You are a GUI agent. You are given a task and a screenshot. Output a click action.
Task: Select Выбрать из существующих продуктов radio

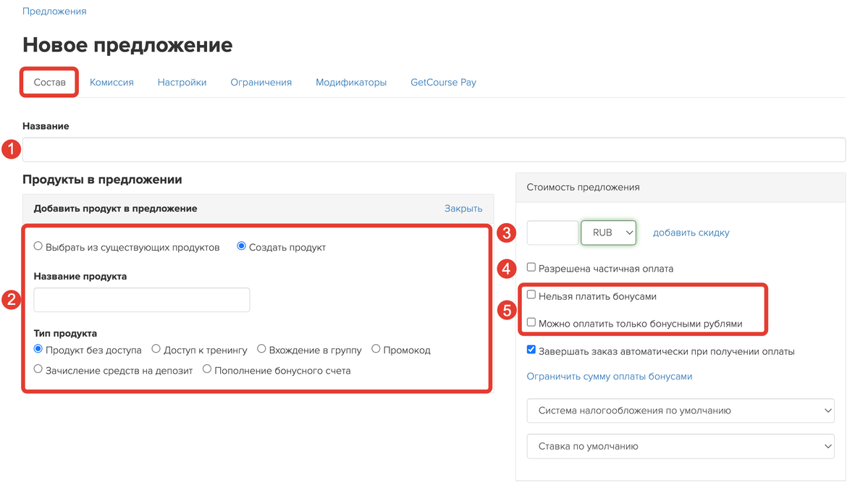click(38, 246)
